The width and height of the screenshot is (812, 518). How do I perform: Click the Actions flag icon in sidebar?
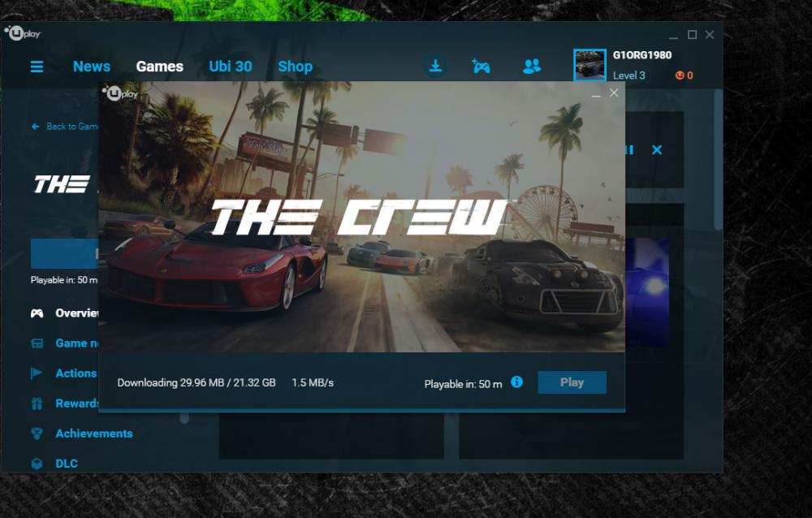click(37, 373)
